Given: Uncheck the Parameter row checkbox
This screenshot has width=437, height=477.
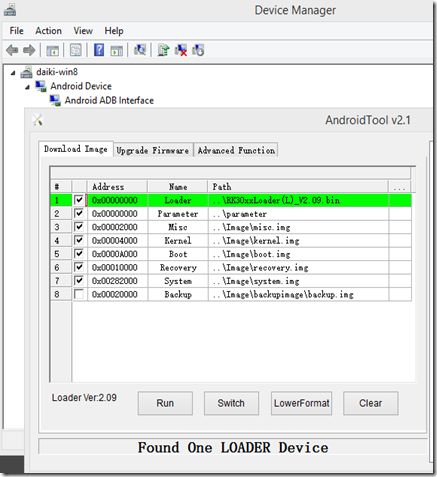Looking at the screenshot, I should pyautogui.click(x=79, y=213).
